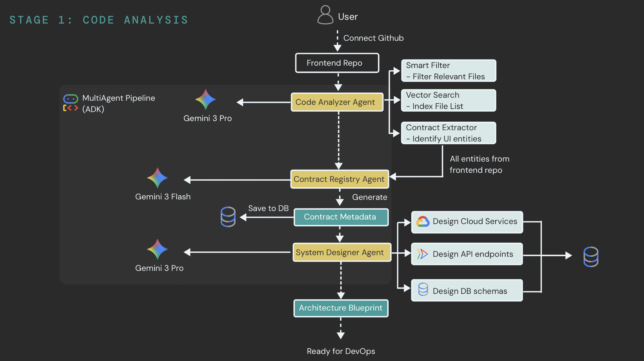
Task: Click the Google Cloud logo icon
Action: [x=423, y=222]
